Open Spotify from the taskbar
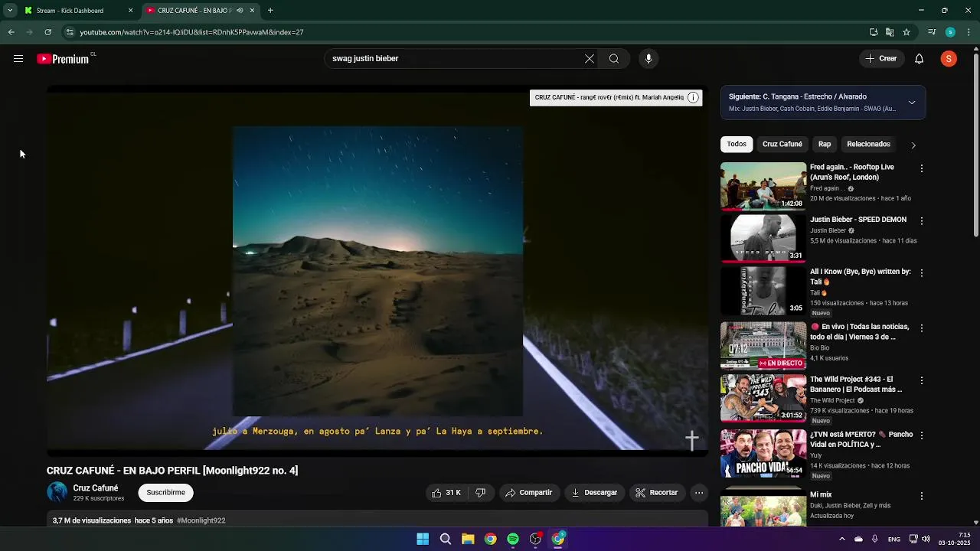 pos(513,539)
